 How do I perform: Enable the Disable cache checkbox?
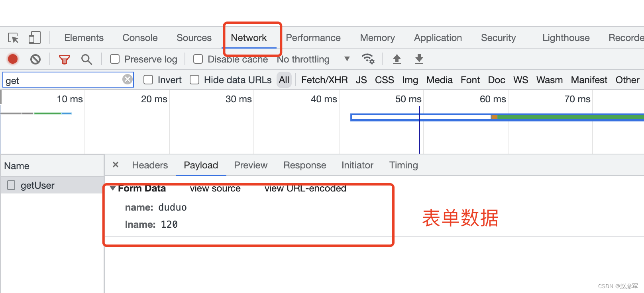(x=198, y=59)
